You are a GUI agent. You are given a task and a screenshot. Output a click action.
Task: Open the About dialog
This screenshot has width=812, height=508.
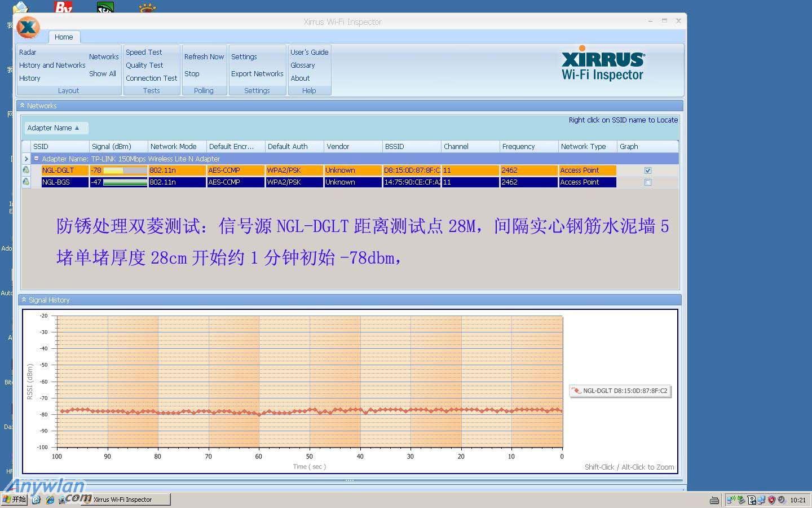coord(301,78)
